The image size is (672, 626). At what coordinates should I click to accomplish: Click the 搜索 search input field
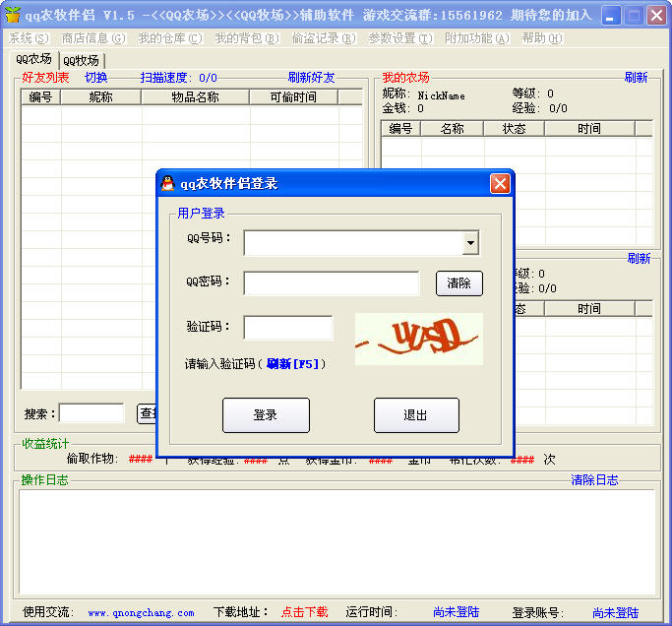click(92, 413)
